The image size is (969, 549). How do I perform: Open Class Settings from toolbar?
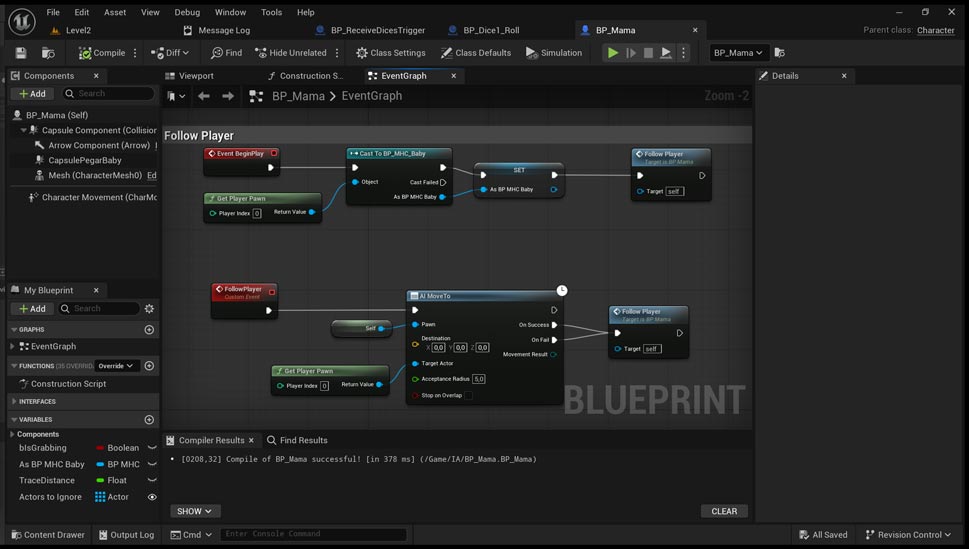coord(391,53)
